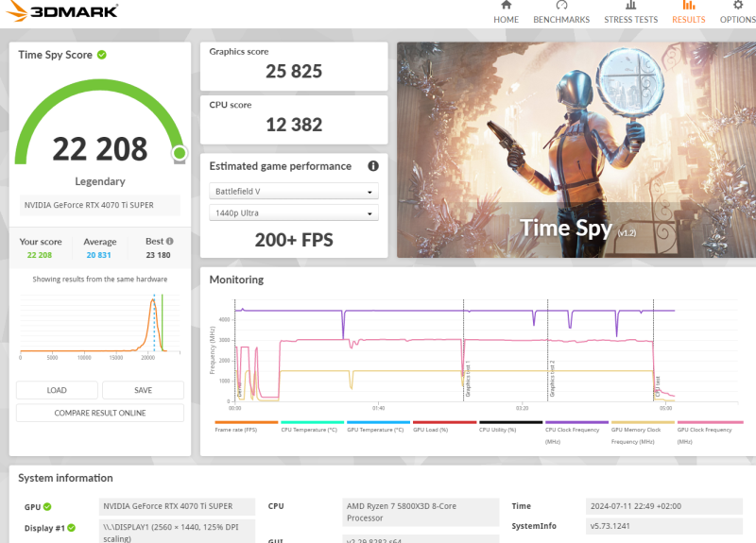Open the Benchmarks gauge icon
This screenshot has height=543, width=756.
(561, 6)
